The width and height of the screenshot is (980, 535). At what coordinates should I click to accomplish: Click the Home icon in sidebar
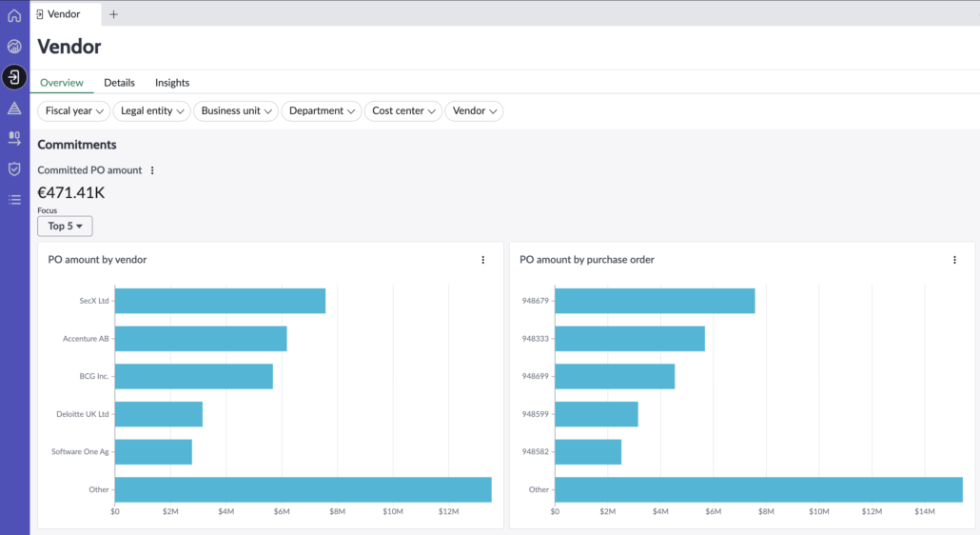14,15
